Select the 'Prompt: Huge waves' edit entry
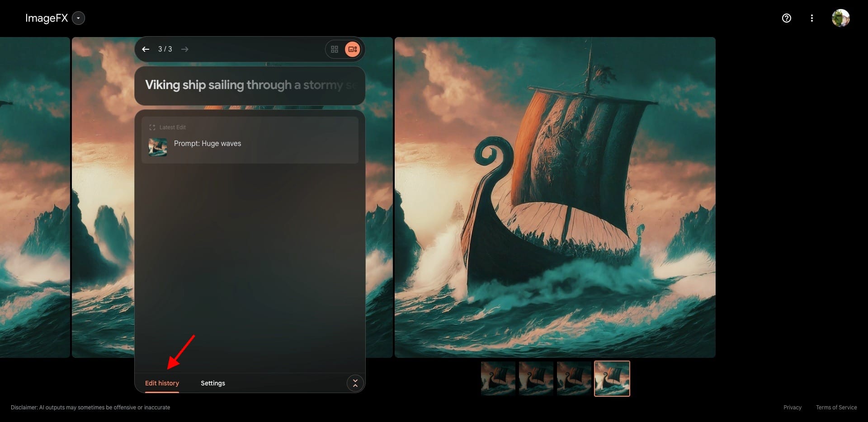 tap(250, 140)
